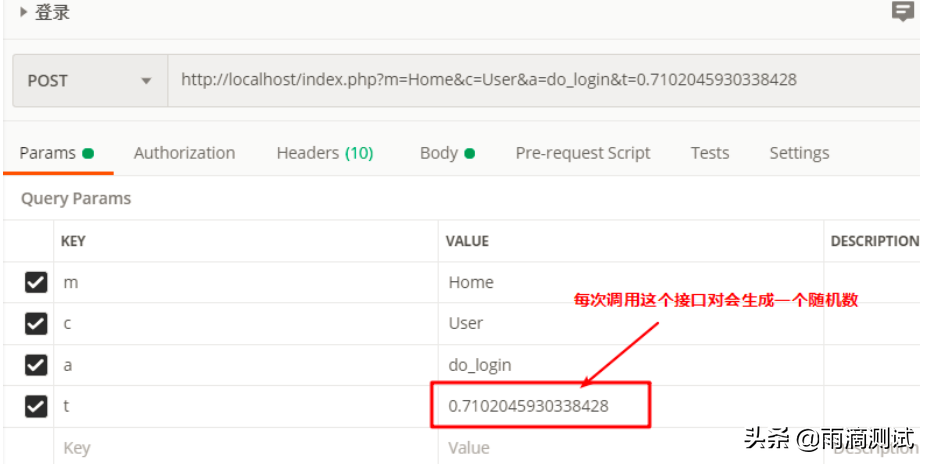The width and height of the screenshot is (928, 464).
Task: Open the Pre-request Script tab
Action: 582,153
